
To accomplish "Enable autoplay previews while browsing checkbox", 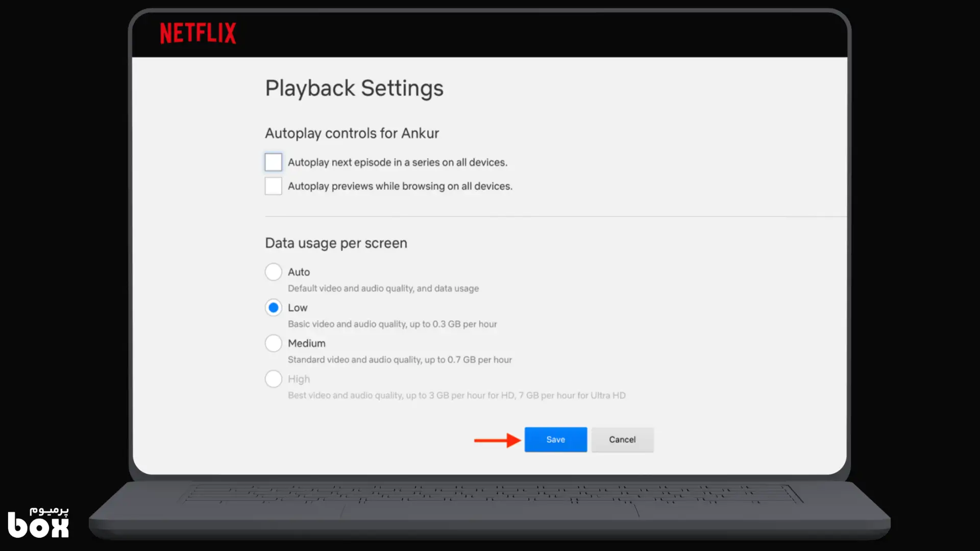I will coord(273,186).
